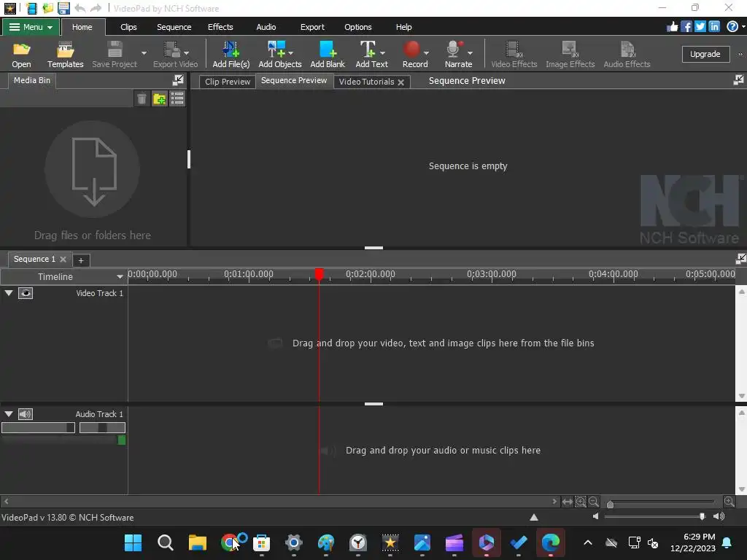The image size is (747, 560).
Task: Click the Help ribbon tab
Action: pos(403,27)
